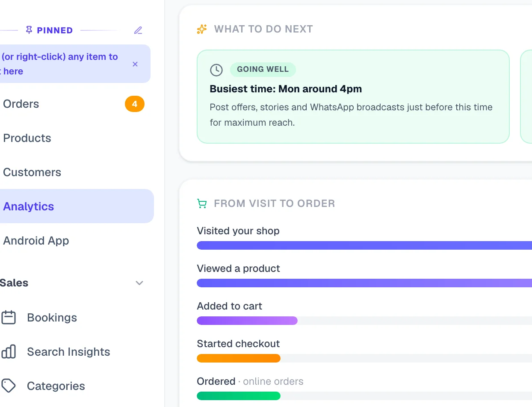
Task: Click the GOING WELL badge
Action: 263,70
